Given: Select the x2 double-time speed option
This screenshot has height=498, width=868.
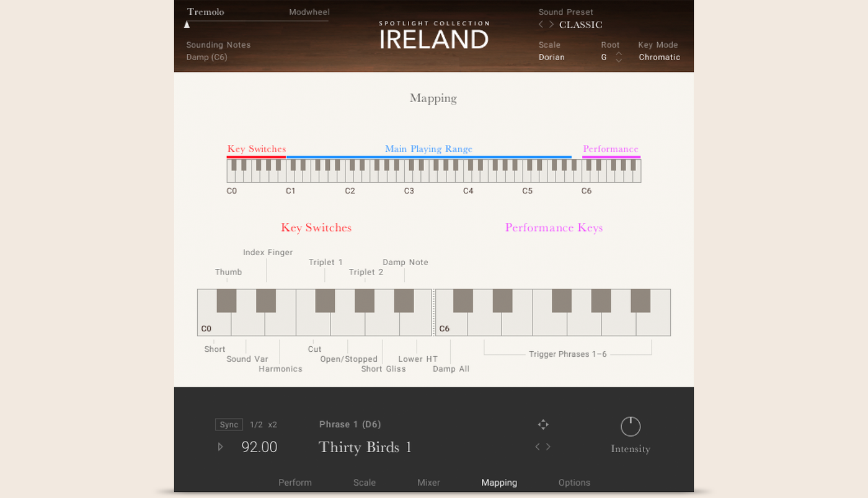Looking at the screenshot, I should point(272,424).
